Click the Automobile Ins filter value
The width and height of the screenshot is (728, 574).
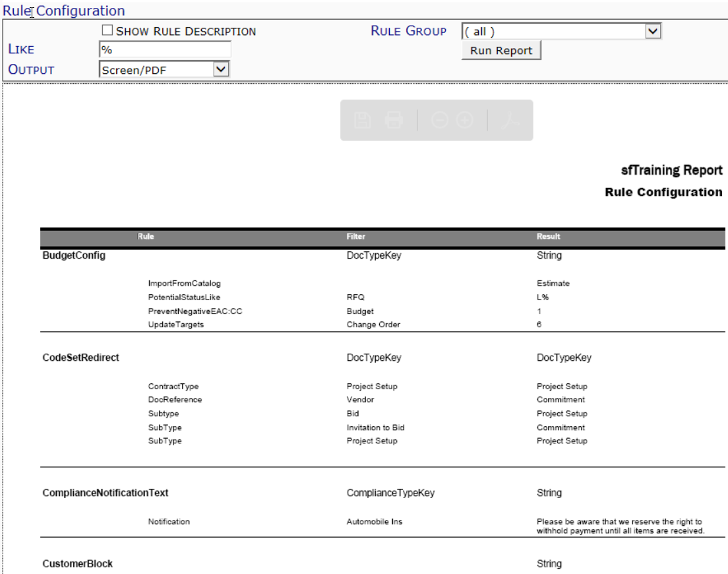pos(374,521)
